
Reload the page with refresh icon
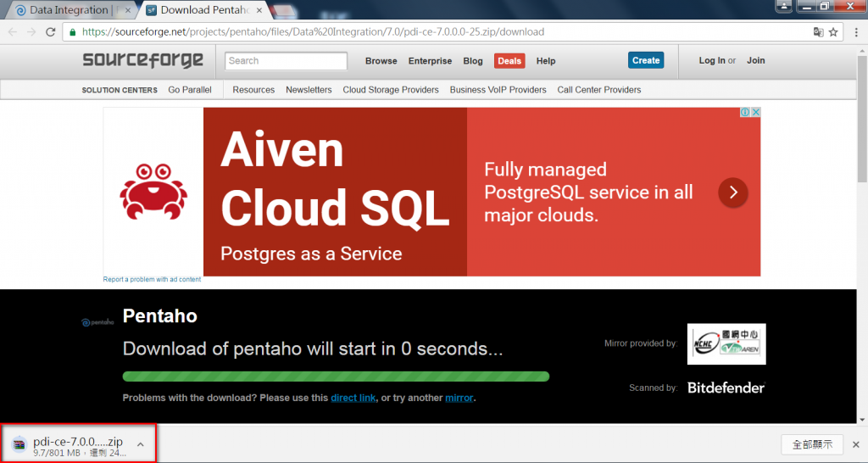50,32
